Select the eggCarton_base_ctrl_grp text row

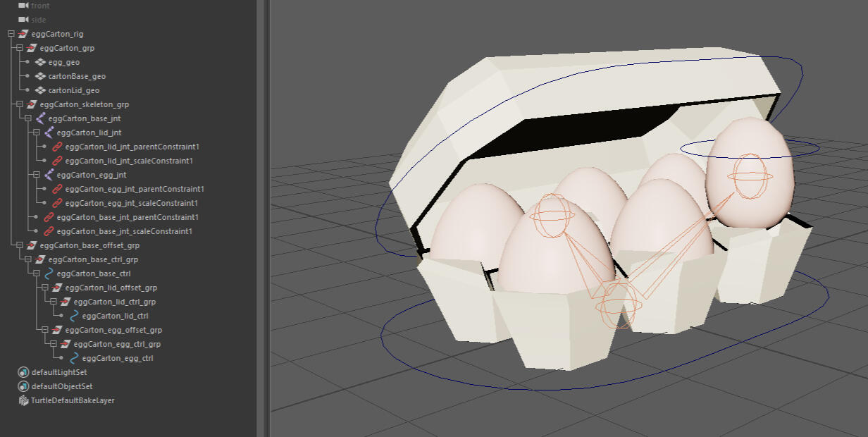pyautogui.click(x=93, y=259)
